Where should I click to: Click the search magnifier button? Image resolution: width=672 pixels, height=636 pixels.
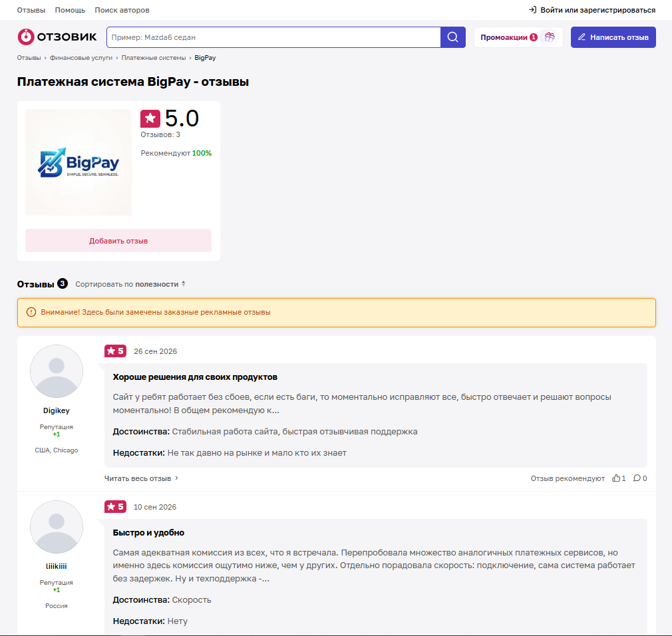point(452,37)
